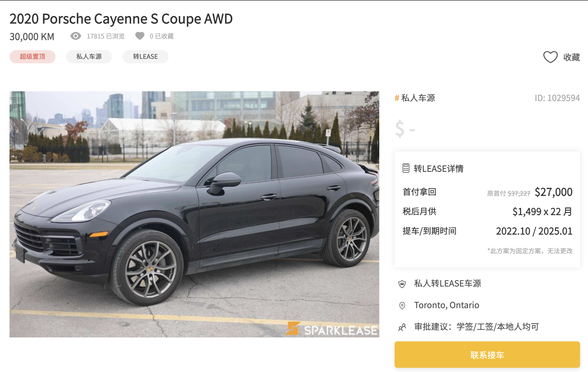Click the 私人转LEASE车源 text
Viewport: 588px width, 372px height.
[447, 284]
